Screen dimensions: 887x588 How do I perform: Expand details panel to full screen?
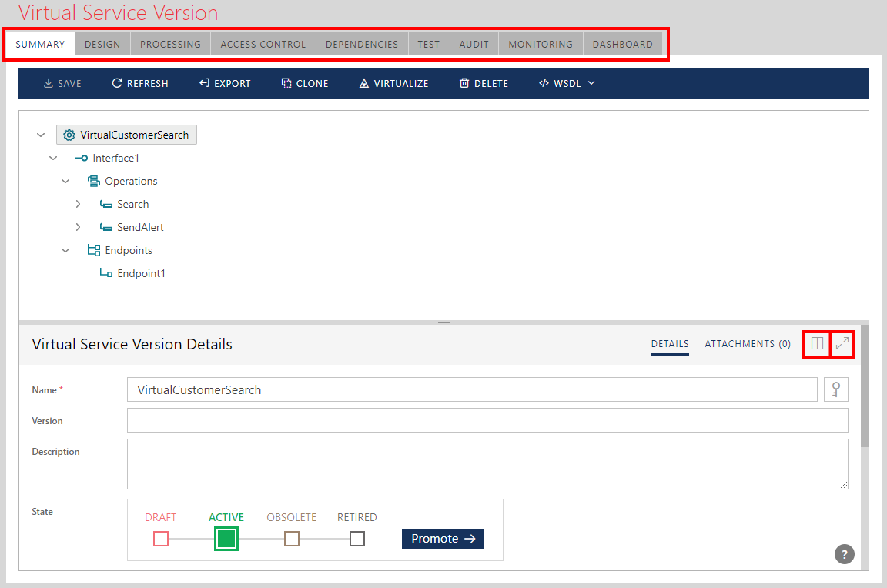(x=842, y=344)
